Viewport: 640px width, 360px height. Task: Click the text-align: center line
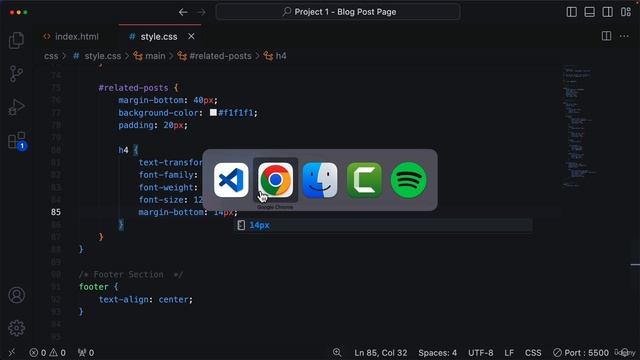[x=145, y=300]
